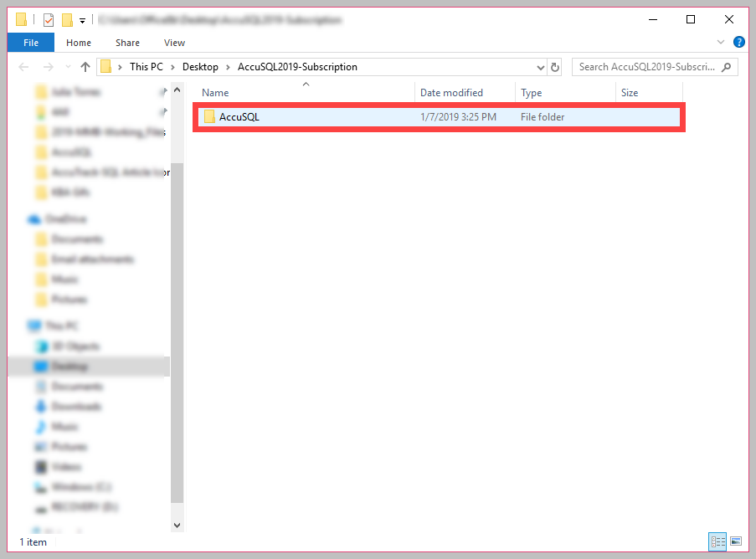Open the address bar history dropdown
Viewport: 756px width, 559px height.
click(541, 68)
